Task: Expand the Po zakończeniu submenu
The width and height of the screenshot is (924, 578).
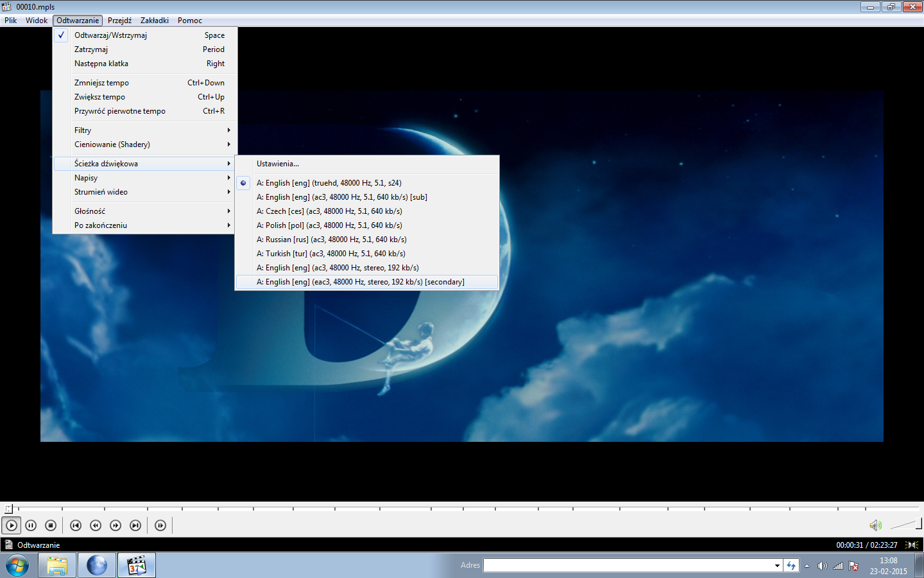Action: pyautogui.click(x=145, y=225)
